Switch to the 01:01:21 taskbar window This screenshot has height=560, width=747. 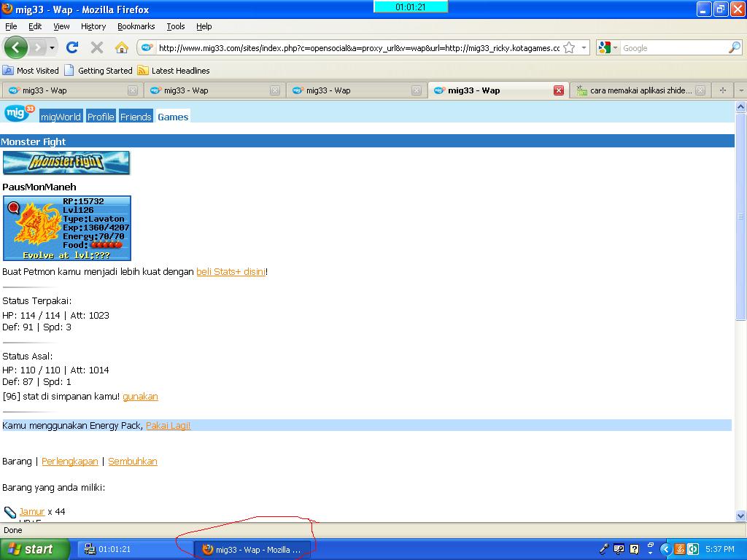(133, 549)
